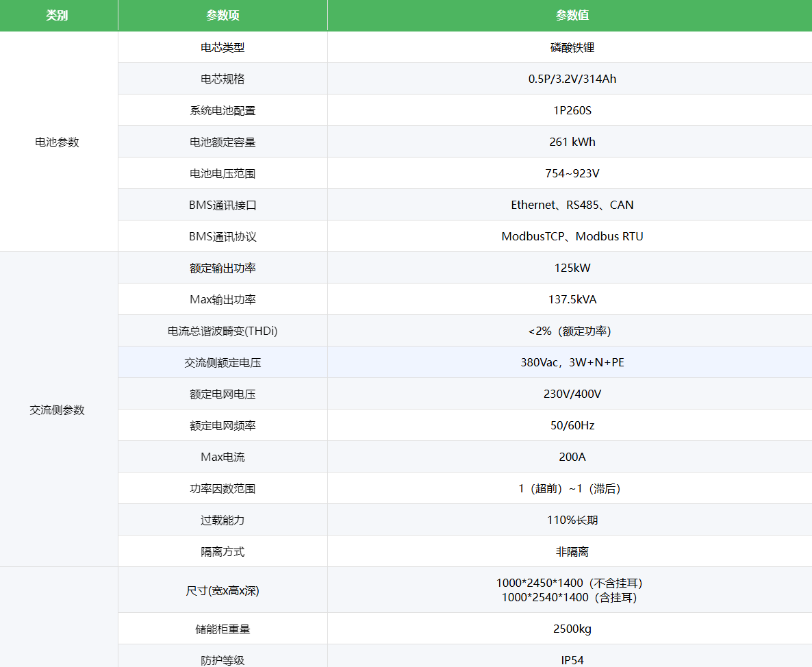The height and width of the screenshot is (667, 812).
Task: Click the 参数值 column header
Action: point(572,16)
